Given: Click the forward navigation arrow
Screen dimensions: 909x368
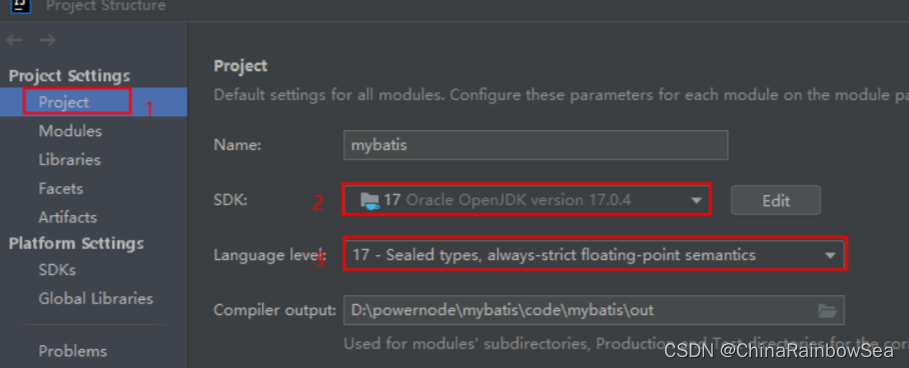Looking at the screenshot, I should pyautogui.click(x=48, y=40).
